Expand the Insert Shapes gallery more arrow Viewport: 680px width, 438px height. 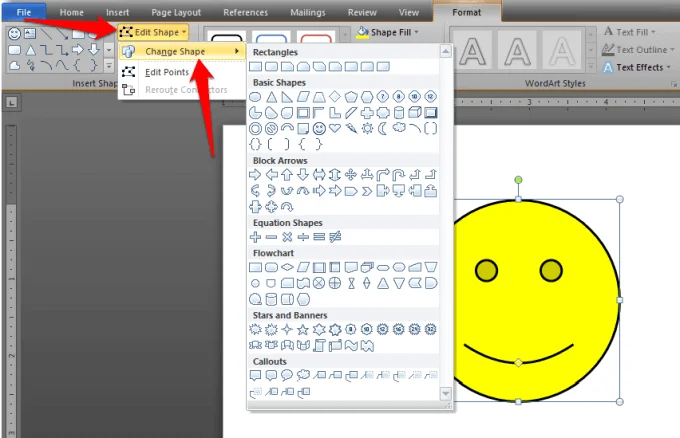tap(109, 66)
